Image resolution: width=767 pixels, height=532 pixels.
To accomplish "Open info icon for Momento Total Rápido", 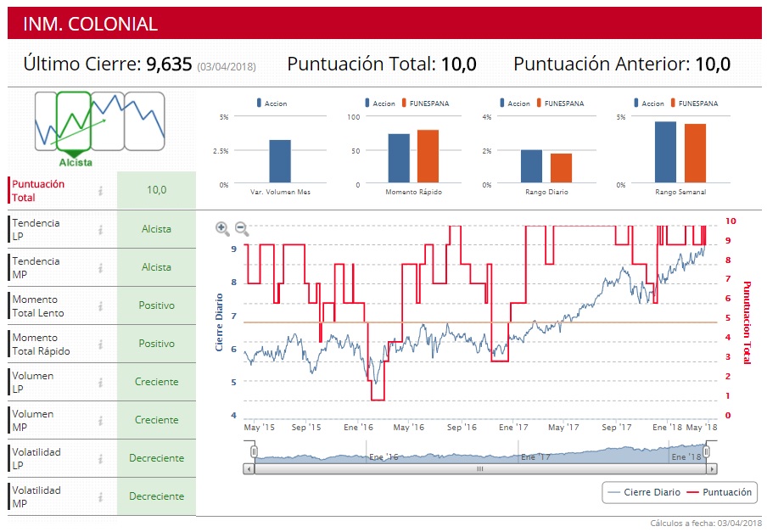I will [101, 344].
